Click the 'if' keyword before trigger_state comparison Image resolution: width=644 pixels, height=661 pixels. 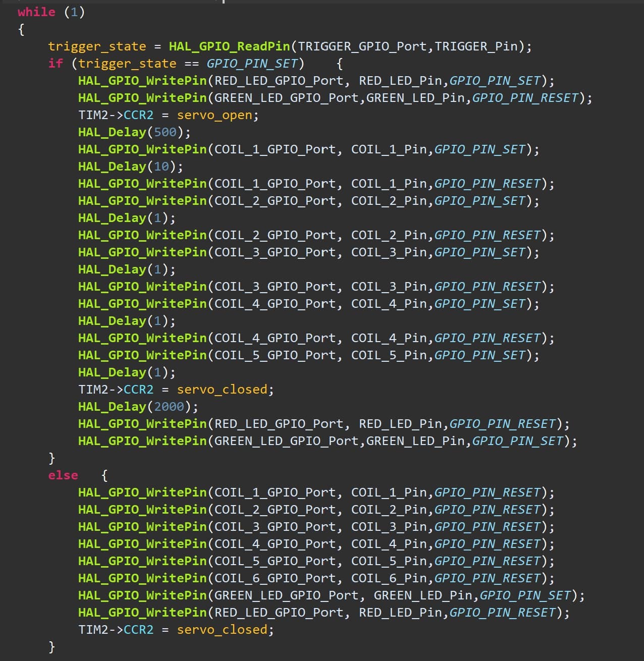point(56,64)
